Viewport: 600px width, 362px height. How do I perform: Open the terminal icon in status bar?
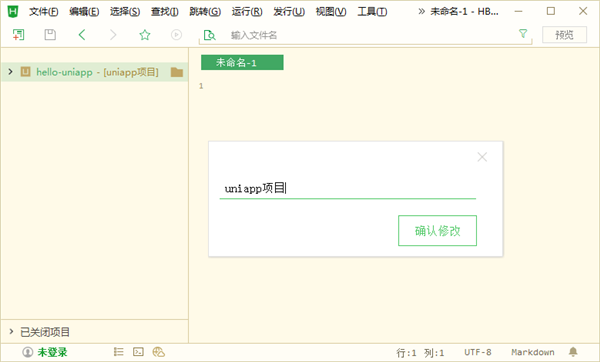click(138, 352)
